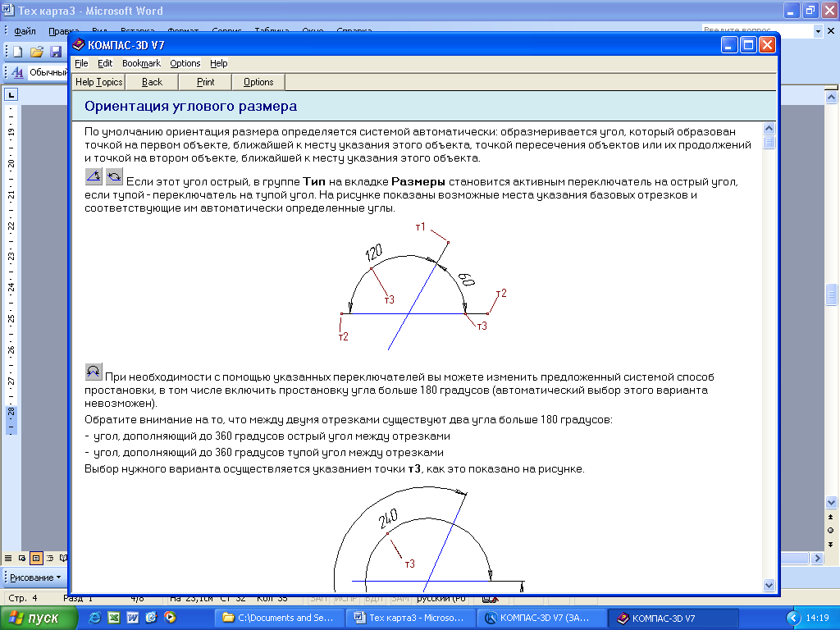
Task: Click the New document icon in Word toolbar
Action: (18, 52)
